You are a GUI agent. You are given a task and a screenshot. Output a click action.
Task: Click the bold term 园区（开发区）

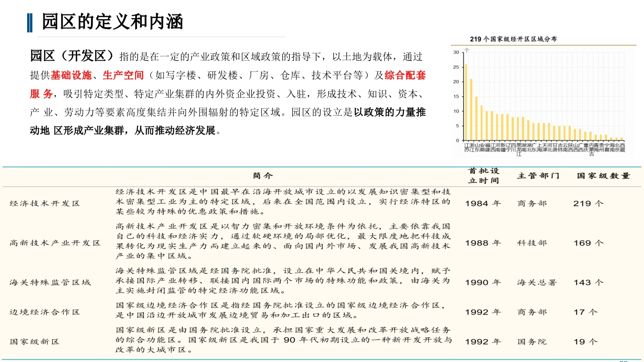coord(72,56)
